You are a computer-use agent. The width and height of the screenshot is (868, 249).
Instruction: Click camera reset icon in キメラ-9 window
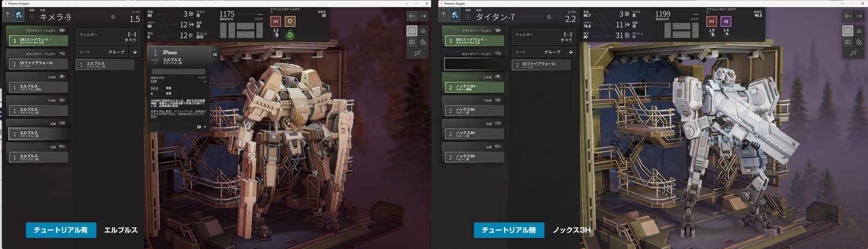point(418,53)
